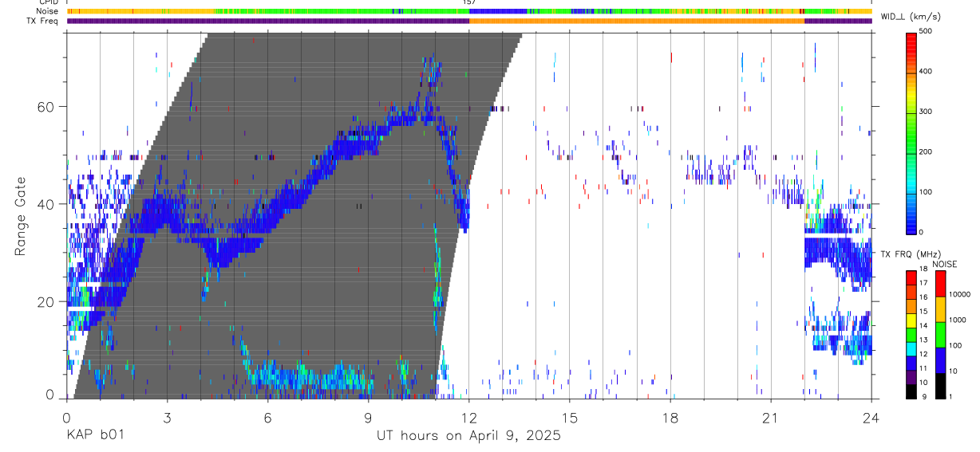Click the TX frequency color scale
980x452 pixels.
point(912,334)
